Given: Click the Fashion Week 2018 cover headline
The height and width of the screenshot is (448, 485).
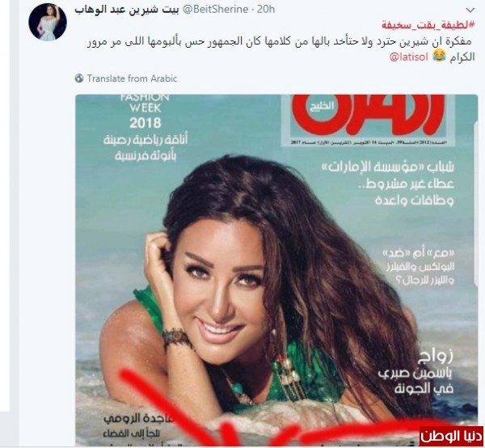Looking at the screenshot, I should pyautogui.click(x=145, y=128).
